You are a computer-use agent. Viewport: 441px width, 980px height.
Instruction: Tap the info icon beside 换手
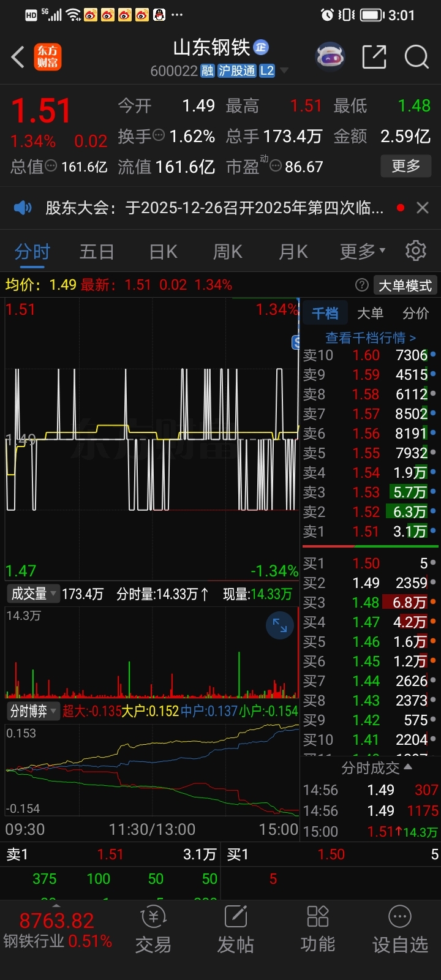point(159,135)
